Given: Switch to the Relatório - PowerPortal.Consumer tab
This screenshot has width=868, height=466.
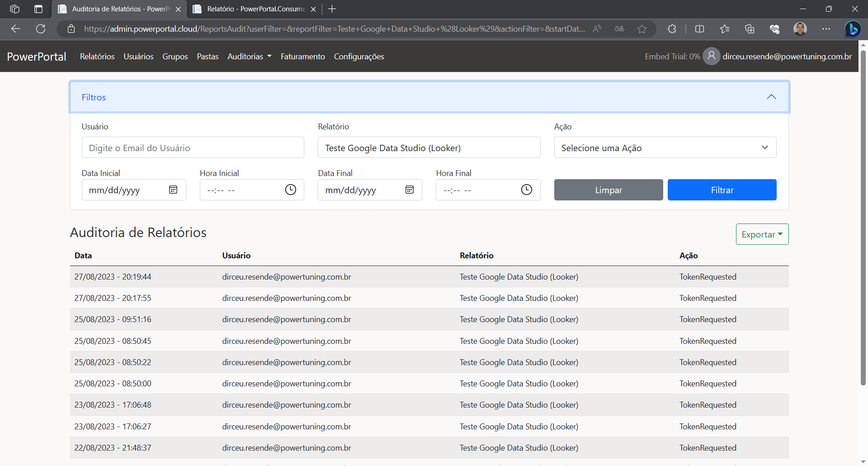Looking at the screenshot, I should point(255,9).
